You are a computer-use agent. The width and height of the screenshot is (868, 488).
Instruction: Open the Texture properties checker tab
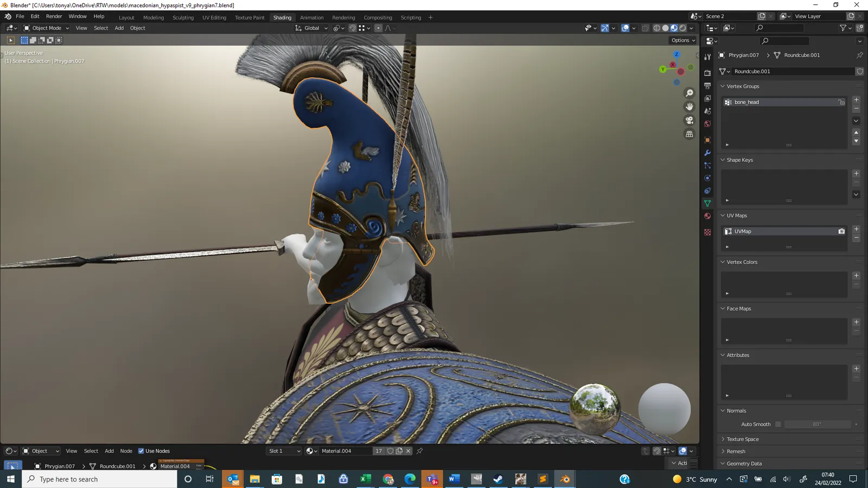click(x=707, y=232)
